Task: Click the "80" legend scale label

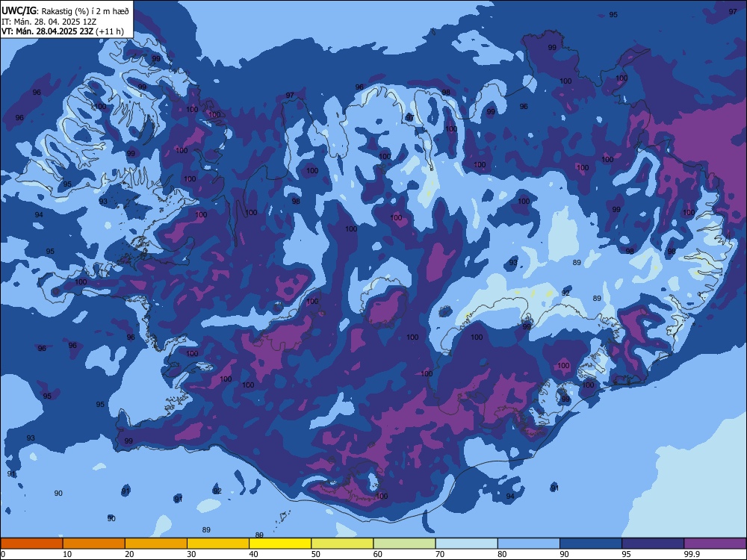Action: tap(502, 554)
